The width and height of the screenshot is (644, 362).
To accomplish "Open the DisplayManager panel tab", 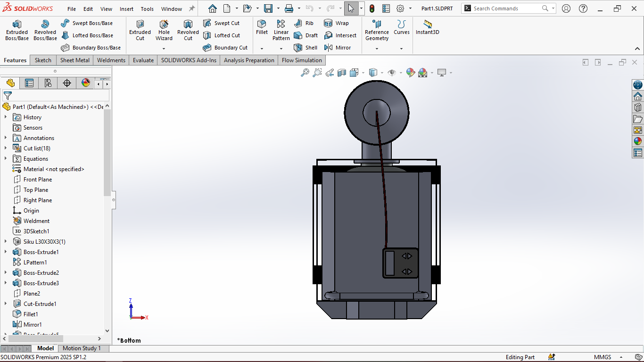I will point(86,83).
